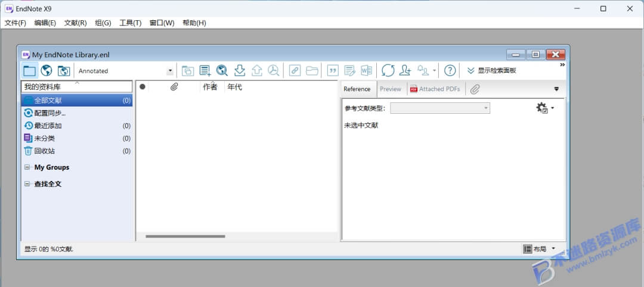
Task: Click Format Bibliography pencil-page icon
Action: [x=349, y=70]
